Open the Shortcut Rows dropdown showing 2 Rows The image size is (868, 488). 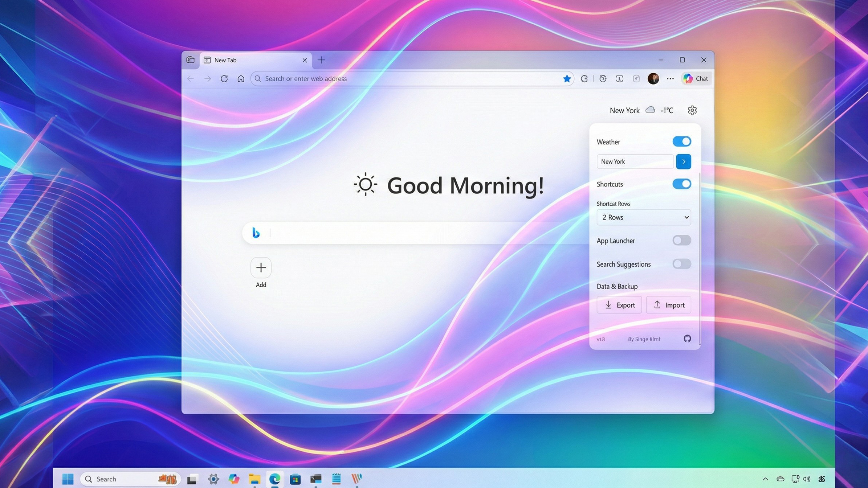(644, 217)
